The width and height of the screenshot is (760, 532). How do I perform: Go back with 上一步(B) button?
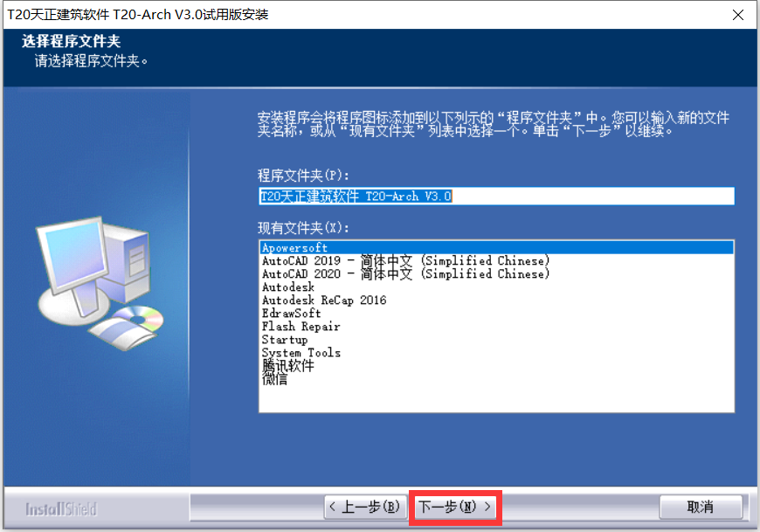pyautogui.click(x=365, y=507)
